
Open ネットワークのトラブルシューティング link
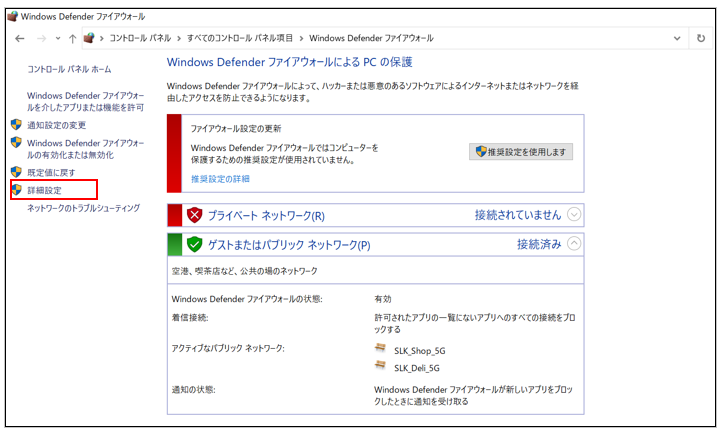[83, 208]
